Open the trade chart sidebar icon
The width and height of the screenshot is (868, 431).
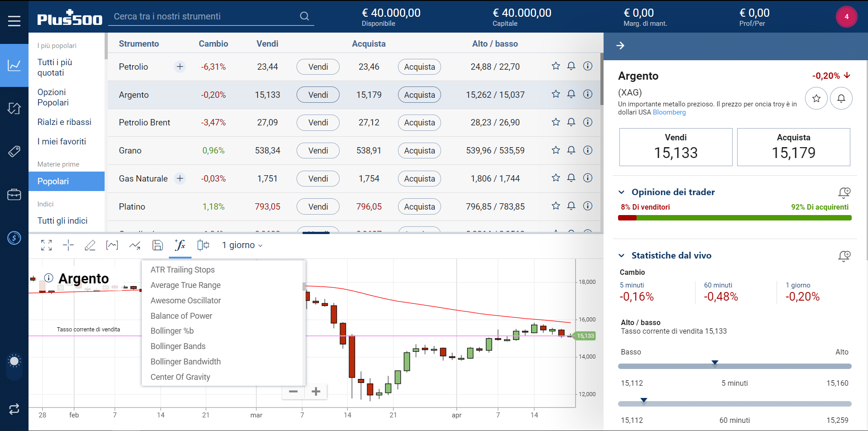tap(14, 65)
